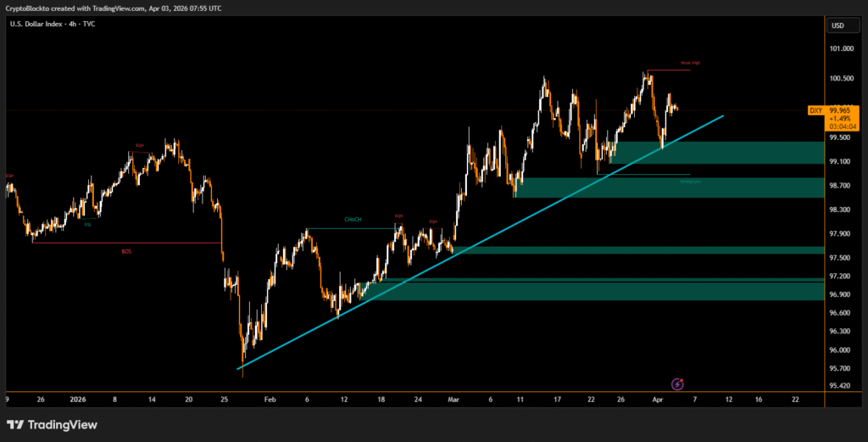Click the Feb date label
This screenshot has height=442, width=868.
pyautogui.click(x=270, y=398)
